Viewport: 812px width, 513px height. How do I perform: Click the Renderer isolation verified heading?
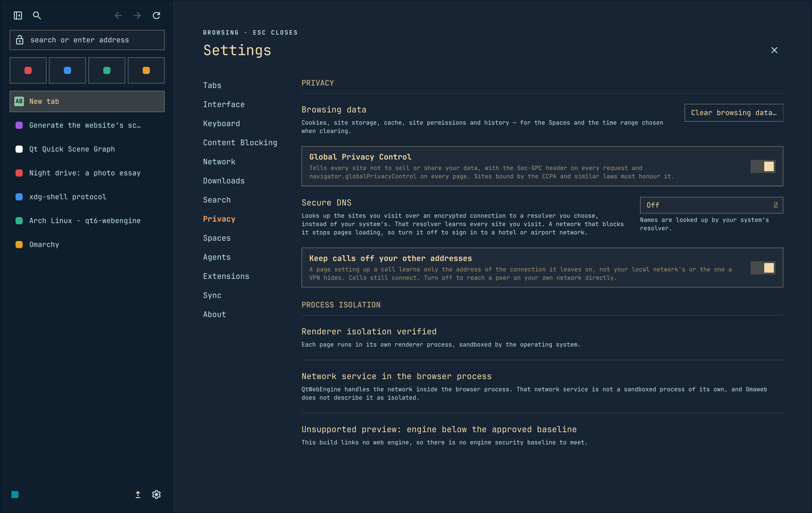[369, 332]
